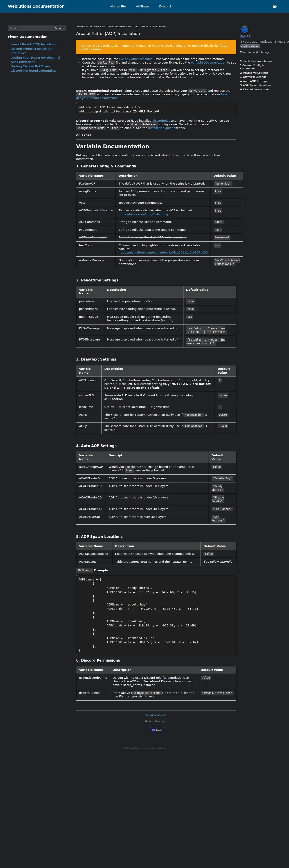289x868 pixels.
Task: Open Getting Discord Bot Token page
Action: 30,66
